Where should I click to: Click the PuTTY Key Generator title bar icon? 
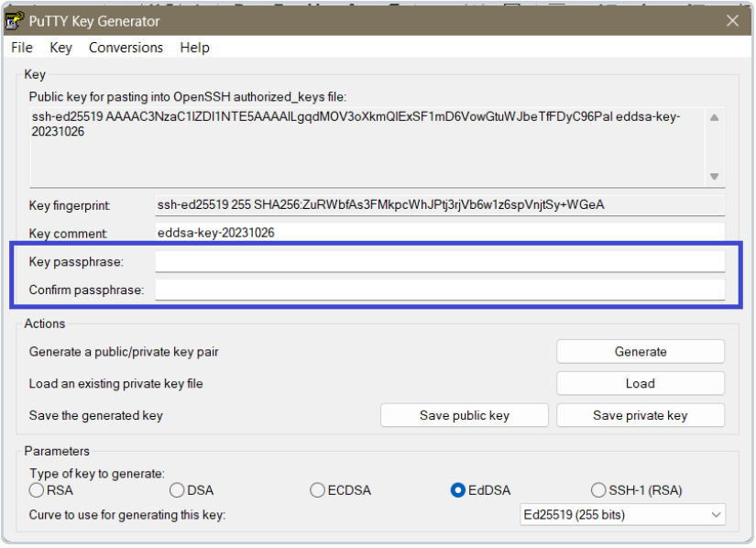tap(14, 21)
